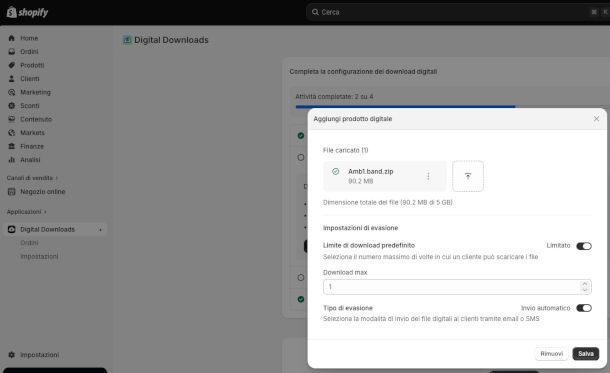Open Sconti section
The width and height of the screenshot is (610, 373).
pos(30,106)
